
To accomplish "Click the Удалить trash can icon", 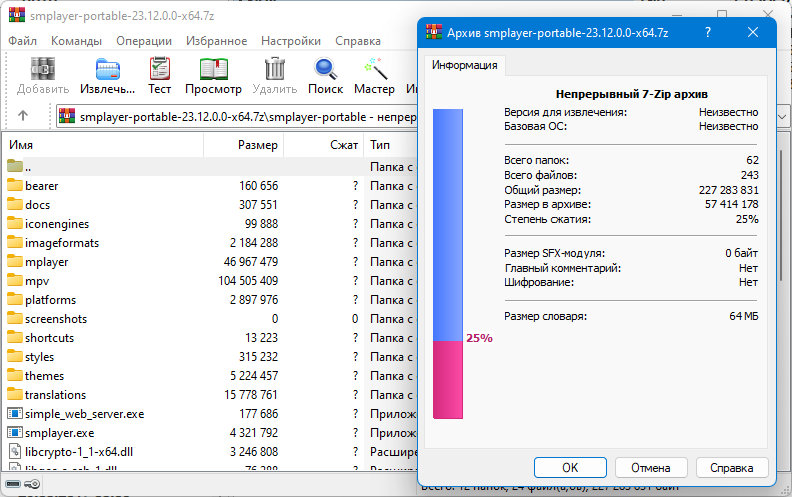I will click(275, 69).
